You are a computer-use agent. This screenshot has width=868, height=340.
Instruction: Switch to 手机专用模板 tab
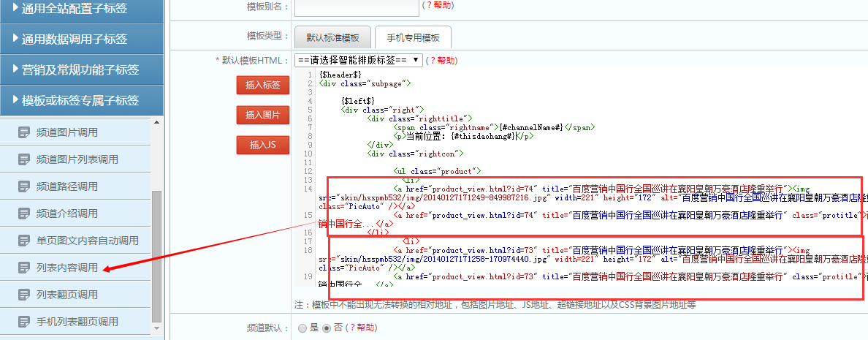[x=413, y=37]
